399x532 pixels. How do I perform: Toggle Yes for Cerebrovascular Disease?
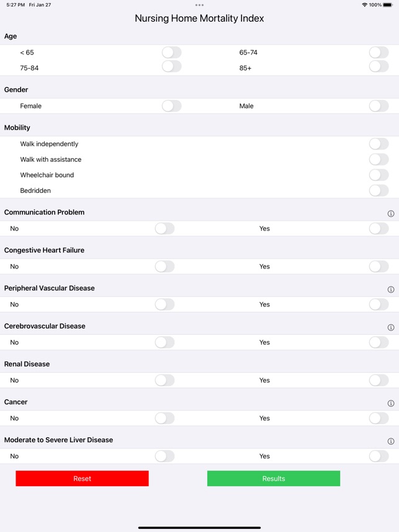tap(379, 342)
